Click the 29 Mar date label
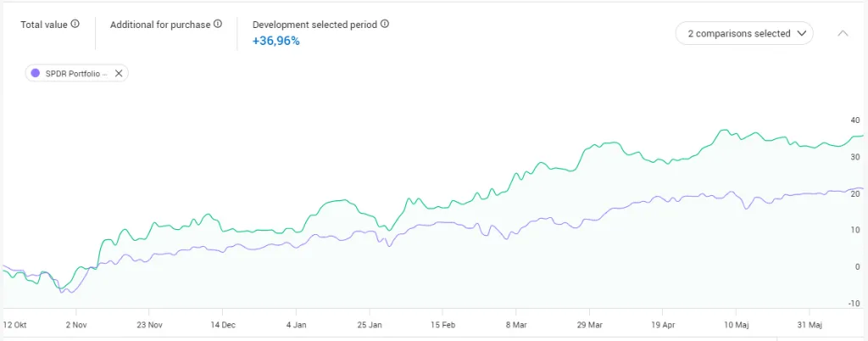Image resolution: width=868 pixels, height=341 pixels. click(590, 324)
